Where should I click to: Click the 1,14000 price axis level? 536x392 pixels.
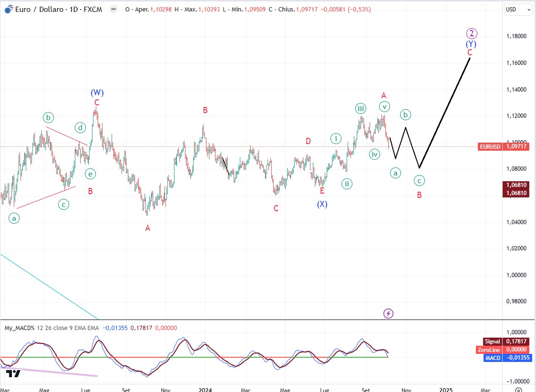[x=516, y=90]
